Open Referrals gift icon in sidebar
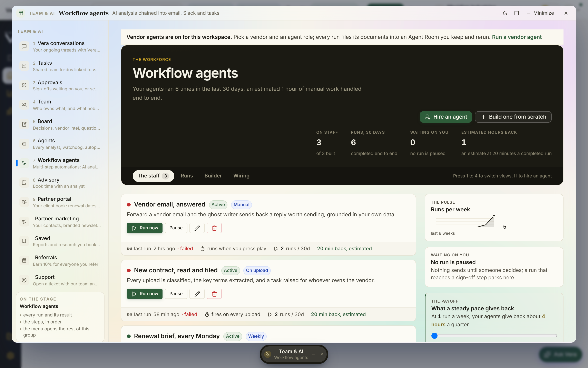Screen dimensions: 588x368 (24, 260)
